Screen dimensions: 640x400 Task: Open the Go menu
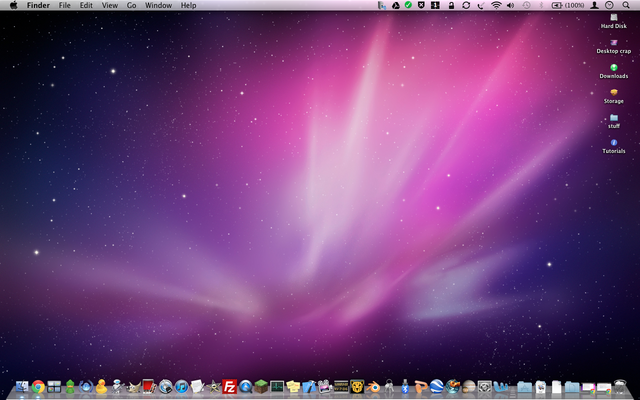click(131, 5)
